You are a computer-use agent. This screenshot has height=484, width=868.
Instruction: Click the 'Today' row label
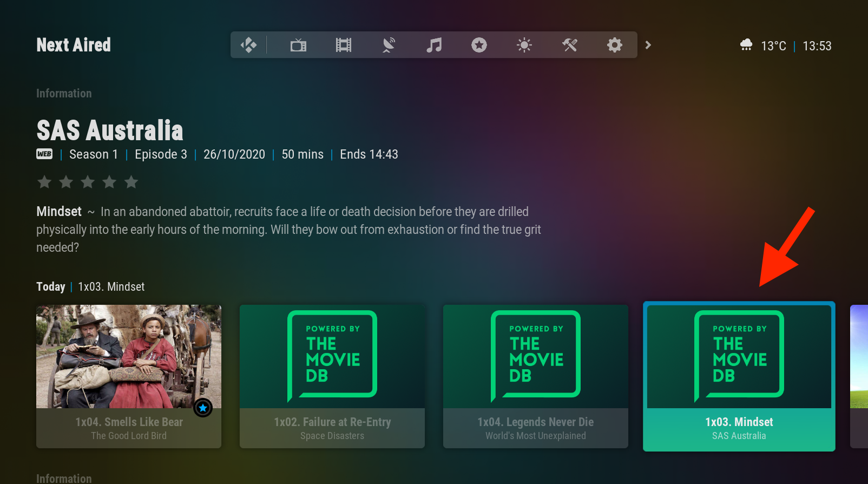tap(51, 286)
